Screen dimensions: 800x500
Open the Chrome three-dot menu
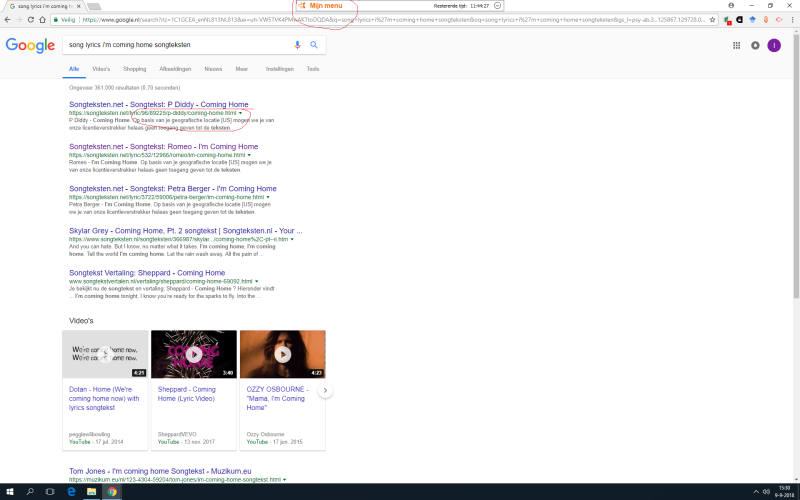792,19
